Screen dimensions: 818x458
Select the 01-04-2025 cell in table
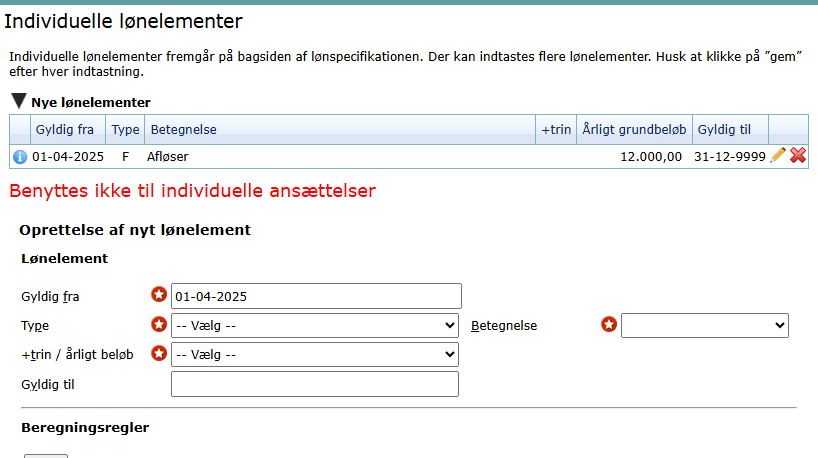pos(68,156)
